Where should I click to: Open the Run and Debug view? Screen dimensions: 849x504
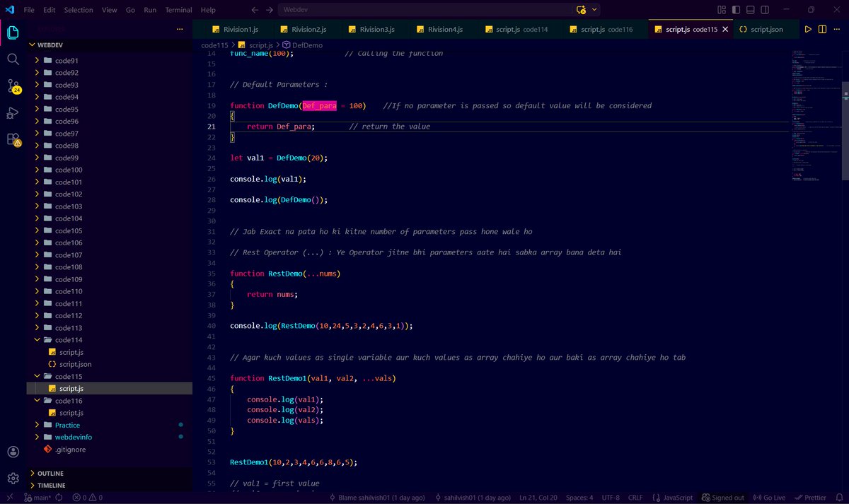pyautogui.click(x=13, y=113)
